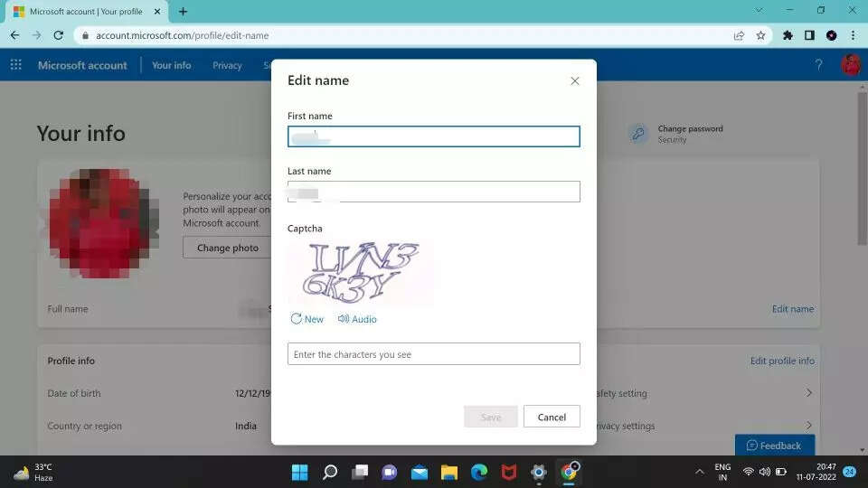
Task: Bookmark this page with the star icon
Action: tap(760, 35)
